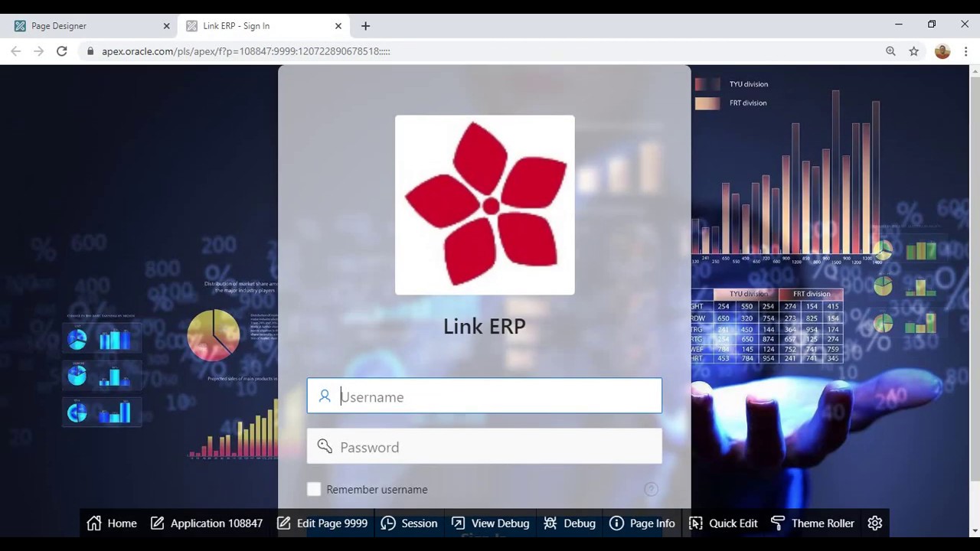
Task: Focus the Password input field
Action: pos(485,447)
